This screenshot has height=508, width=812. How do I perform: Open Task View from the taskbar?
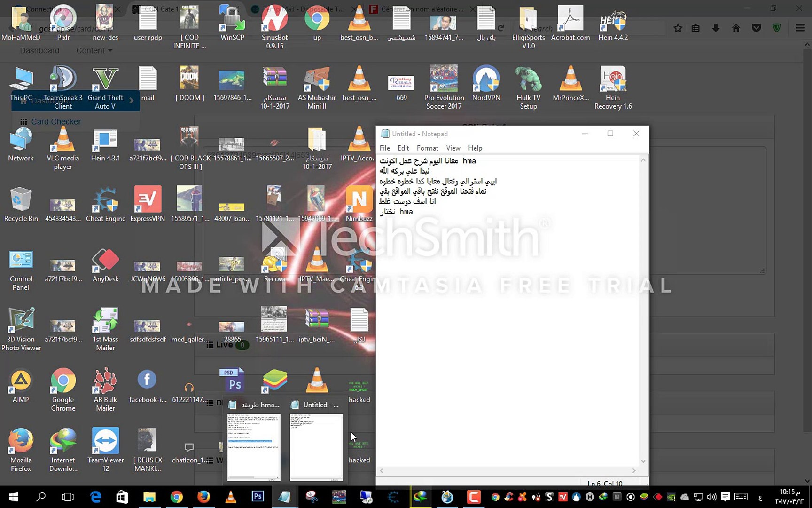[68, 497]
